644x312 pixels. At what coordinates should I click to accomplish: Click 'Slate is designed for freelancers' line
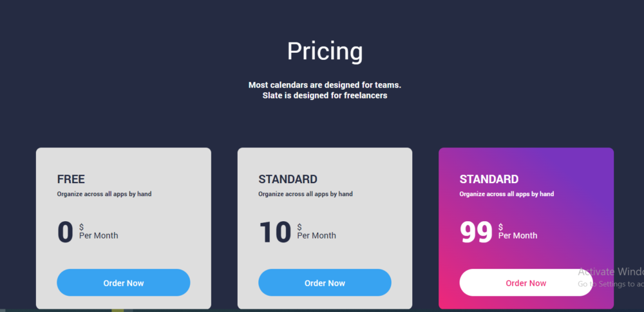(325, 95)
